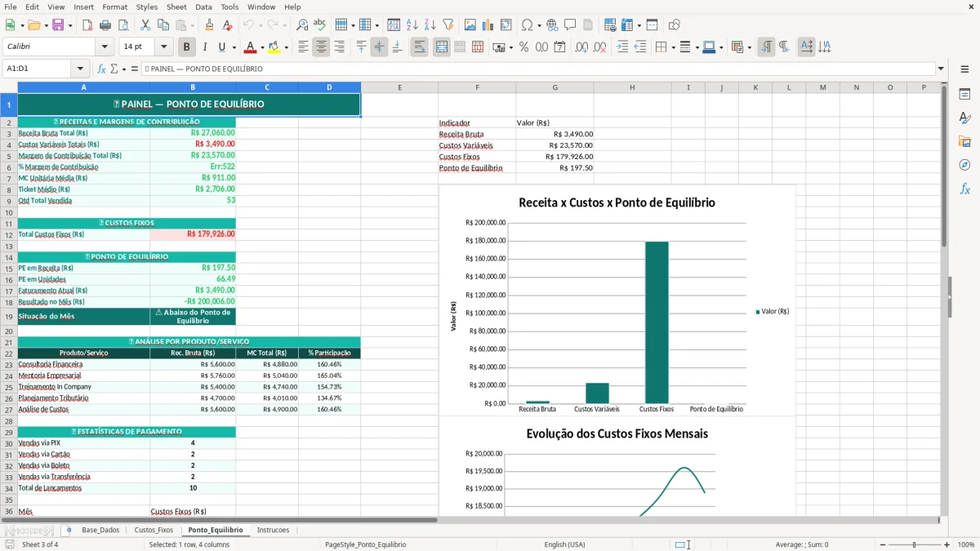Viewport: 980px width, 551px height.
Task: Open the Data menu
Action: (x=203, y=7)
